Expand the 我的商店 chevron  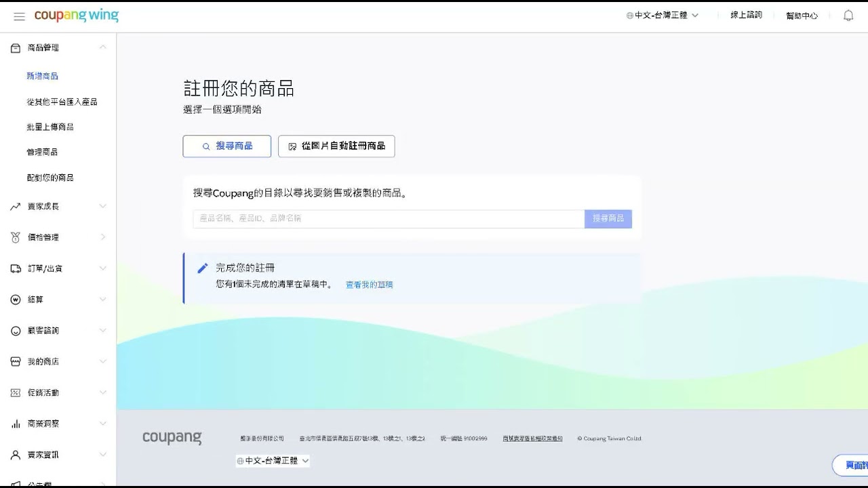click(103, 362)
